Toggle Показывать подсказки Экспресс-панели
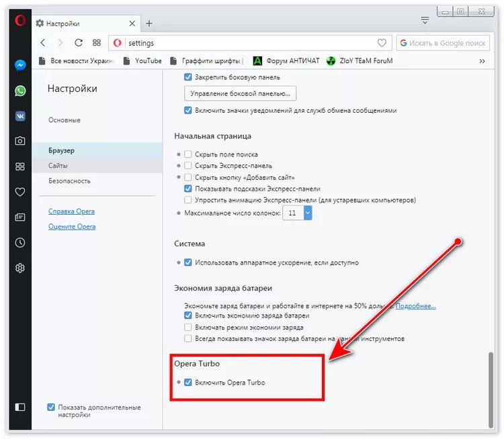 click(x=188, y=189)
